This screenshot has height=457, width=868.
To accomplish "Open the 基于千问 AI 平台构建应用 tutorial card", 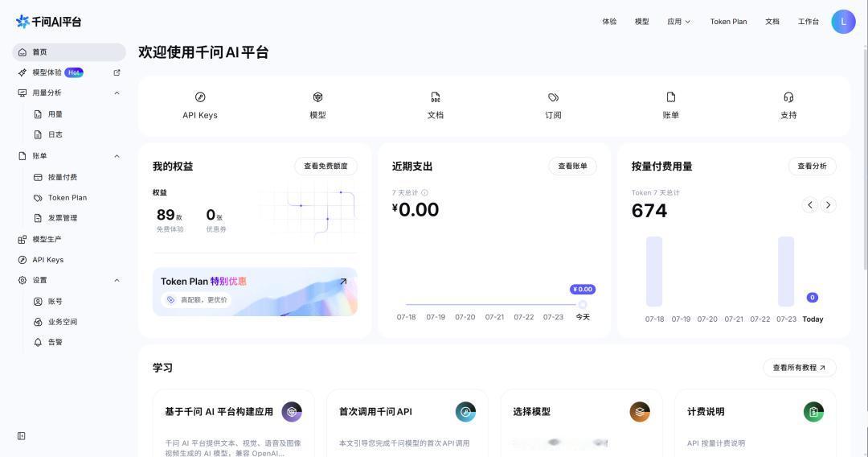I will click(234, 424).
